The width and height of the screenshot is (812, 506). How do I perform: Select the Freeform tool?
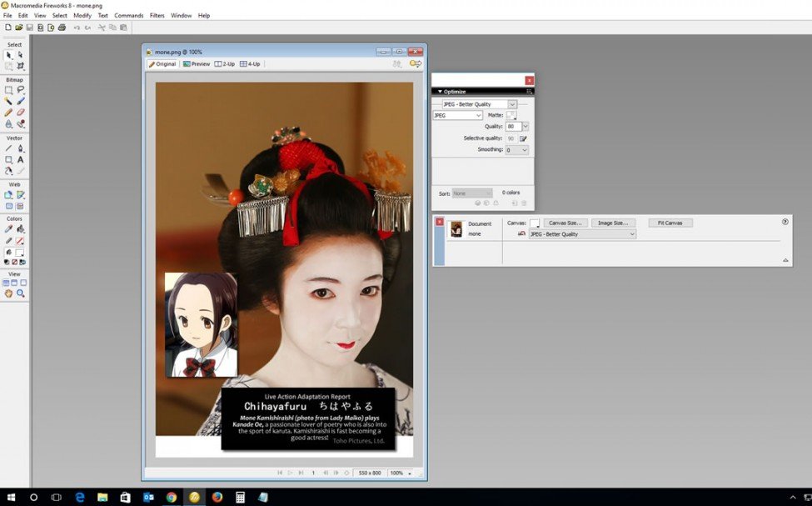coord(8,171)
